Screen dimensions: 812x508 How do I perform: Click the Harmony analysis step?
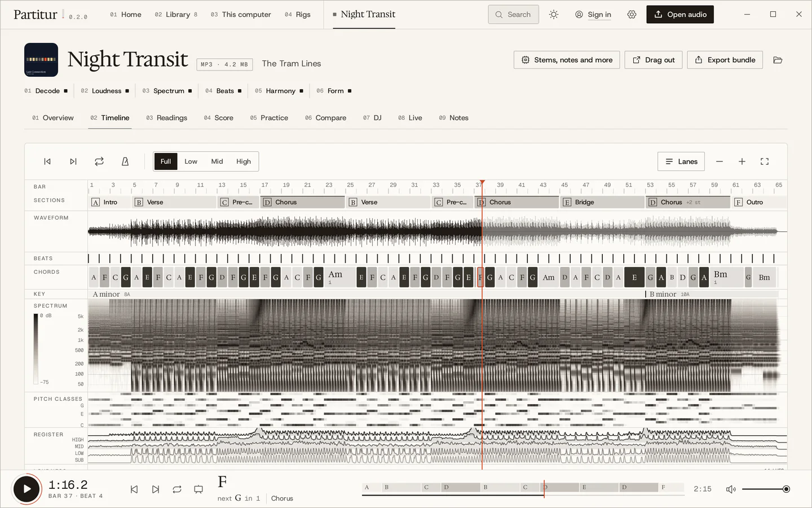click(x=279, y=91)
